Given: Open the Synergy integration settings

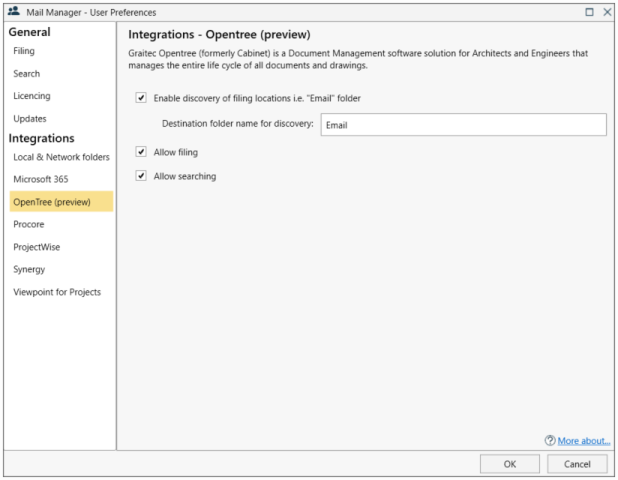Looking at the screenshot, I should (29, 270).
